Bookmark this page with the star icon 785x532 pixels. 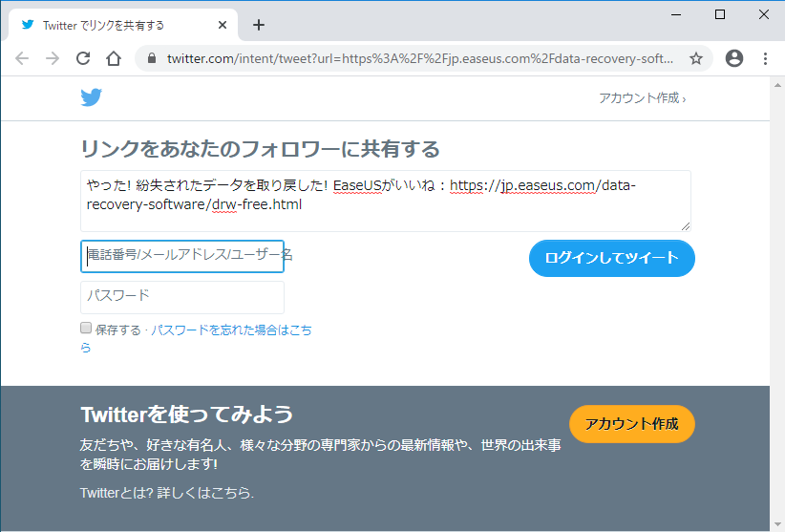coord(696,58)
